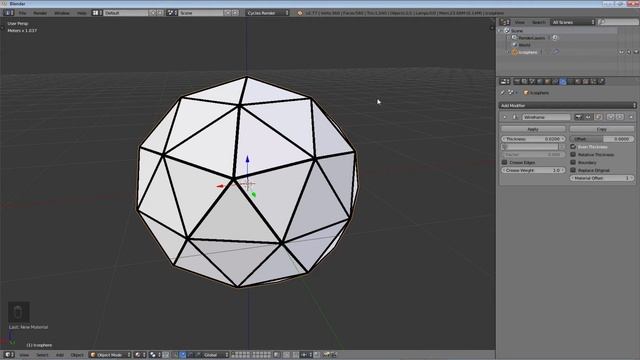Add a new scene with plus button
The image size is (640, 360).
click(x=228, y=13)
